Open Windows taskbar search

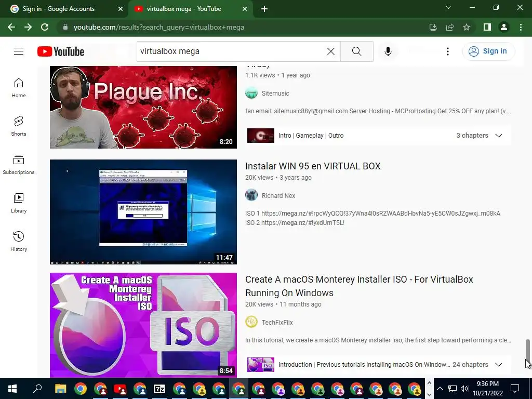click(37, 389)
